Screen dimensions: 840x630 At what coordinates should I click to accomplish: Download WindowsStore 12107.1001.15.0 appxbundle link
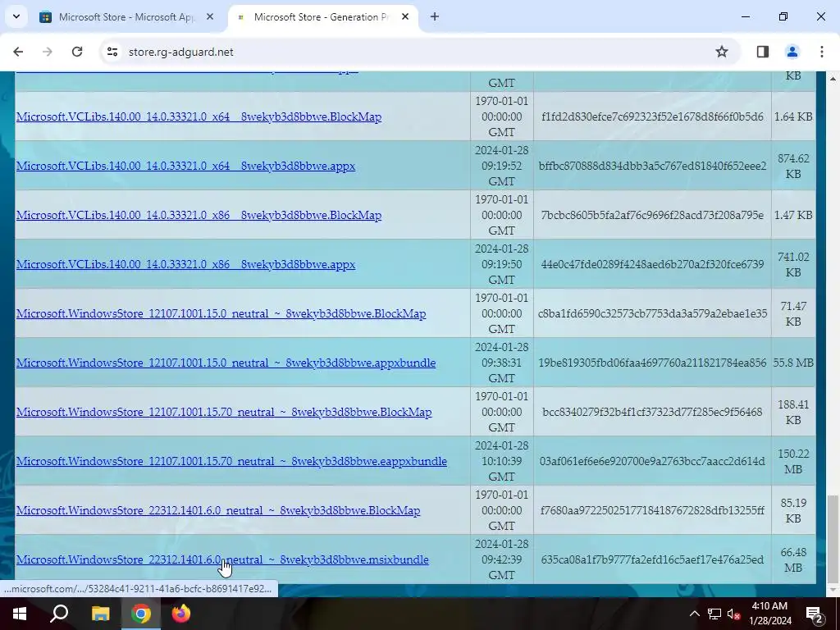click(226, 363)
